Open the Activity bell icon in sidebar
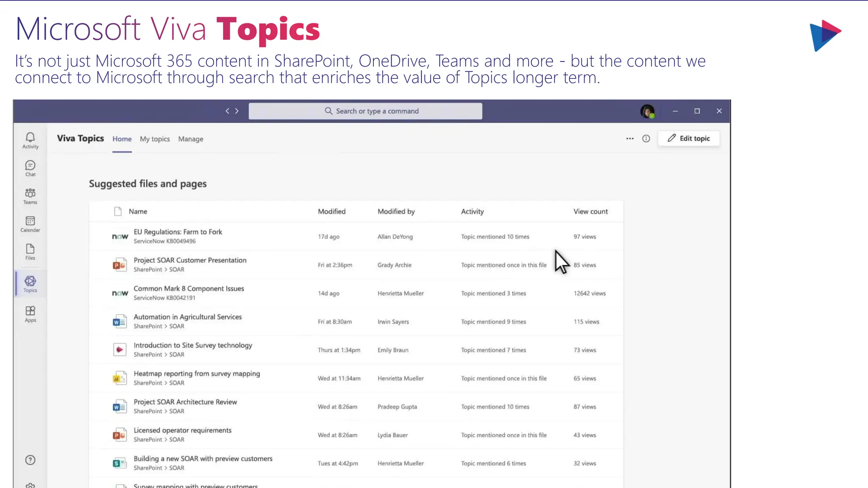The width and height of the screenshot is (868, 488). click(x=30, y=140)
